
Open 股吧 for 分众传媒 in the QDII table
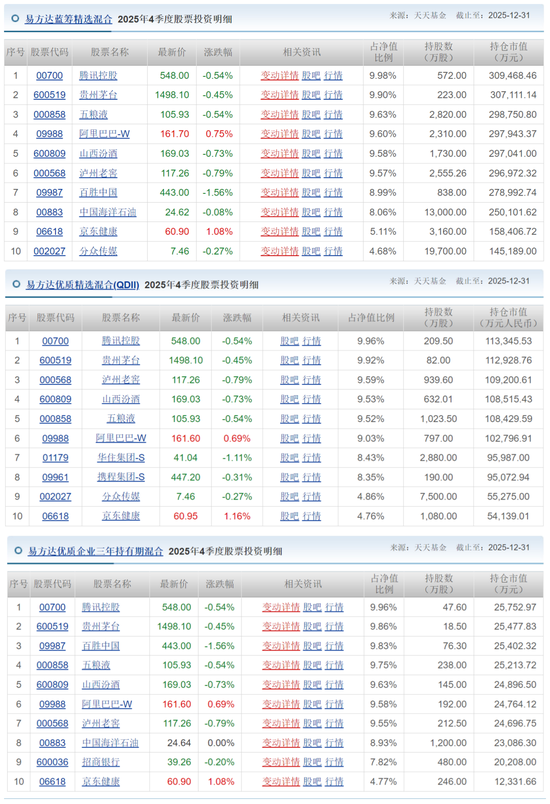coord(289,497)
